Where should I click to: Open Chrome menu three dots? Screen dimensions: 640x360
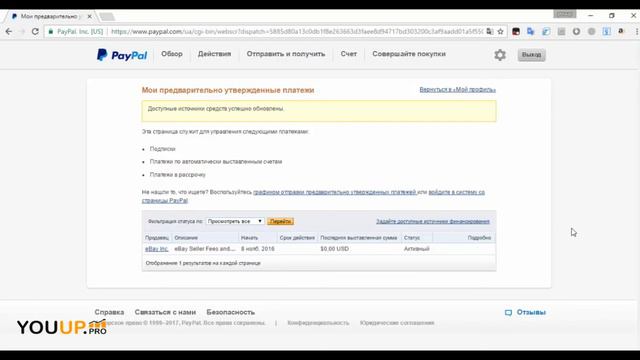coord(636,31)
